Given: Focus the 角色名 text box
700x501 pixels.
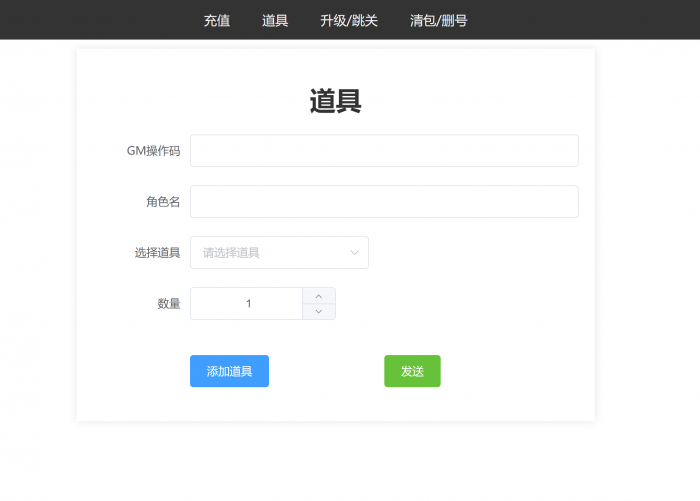Looking at the screenshot, I should (384, 202).
